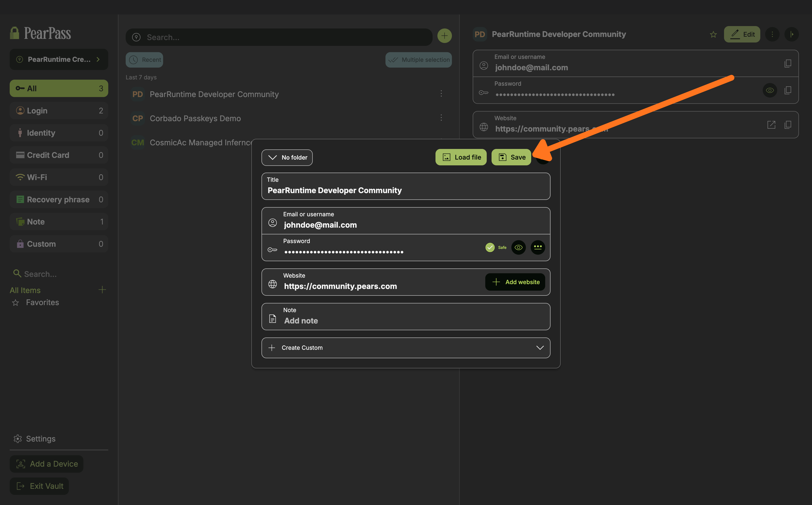
Task: Open the No folder dropdown
Action: (287, 158)
